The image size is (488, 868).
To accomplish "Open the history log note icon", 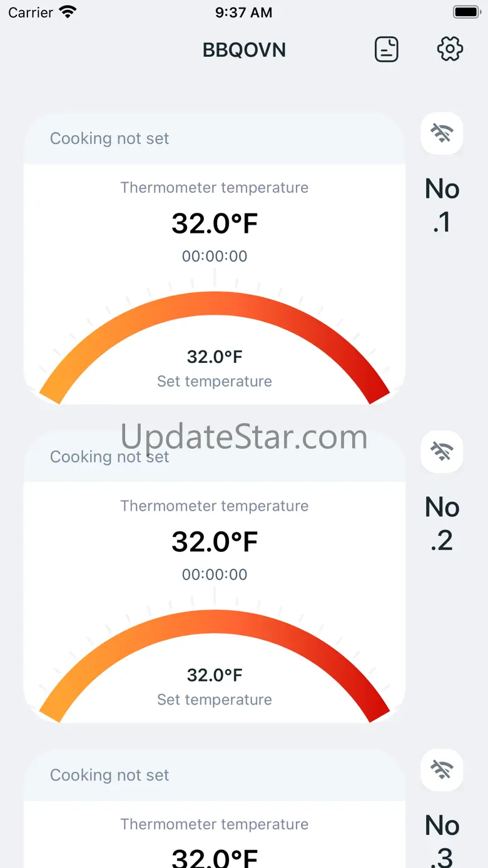I will click(x=387, y=49).
